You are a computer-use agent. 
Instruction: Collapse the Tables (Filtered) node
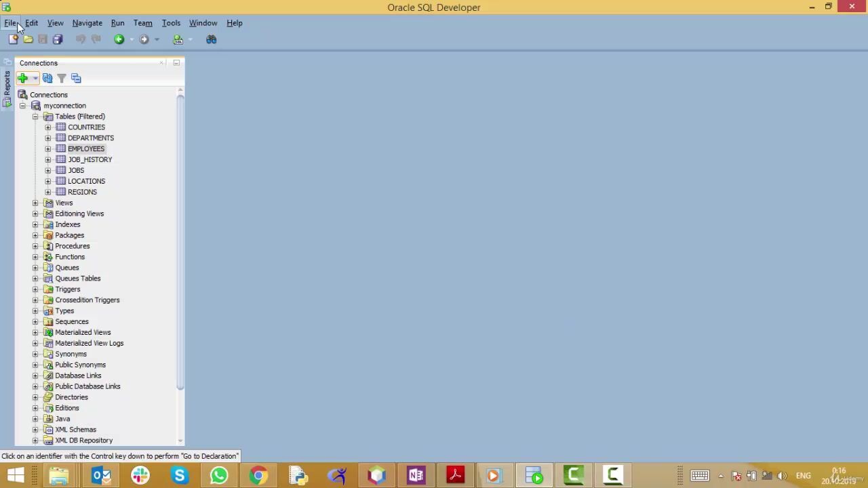[x=35, y=117]
